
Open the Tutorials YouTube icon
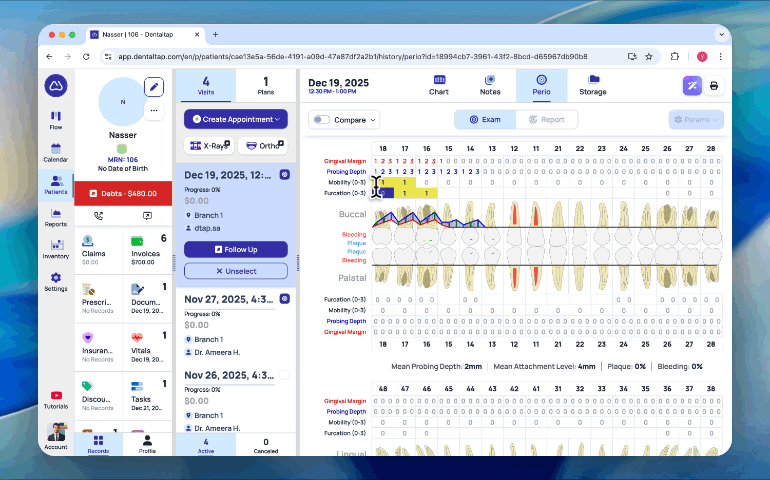55,396
